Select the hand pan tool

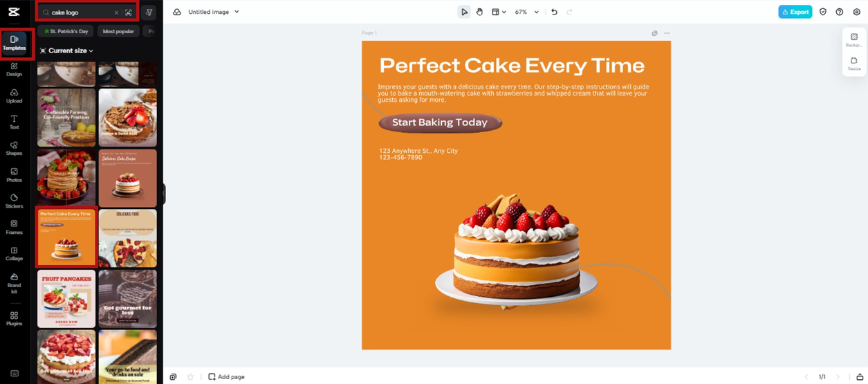point(479,12)
